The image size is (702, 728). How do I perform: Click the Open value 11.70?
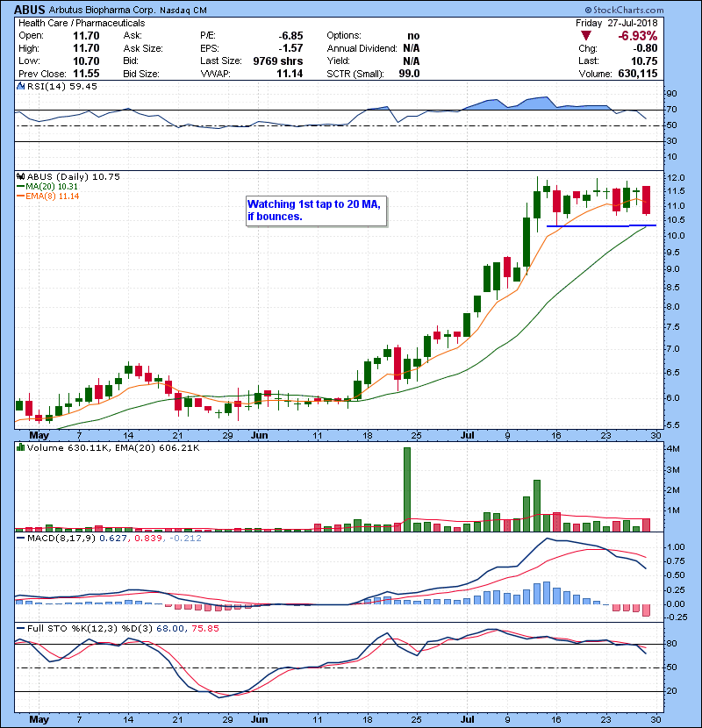[x=86, y=36]
